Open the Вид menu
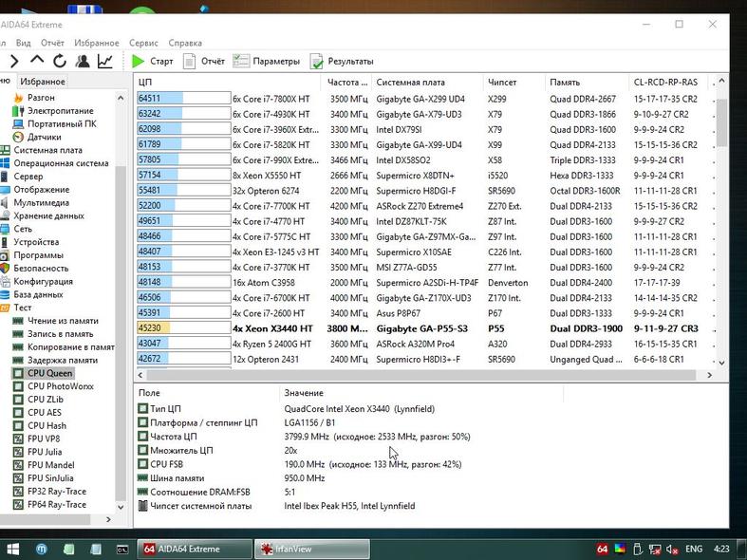Image resolution: width=747 pixels, height=560 pixels. (x=23, y=43)
